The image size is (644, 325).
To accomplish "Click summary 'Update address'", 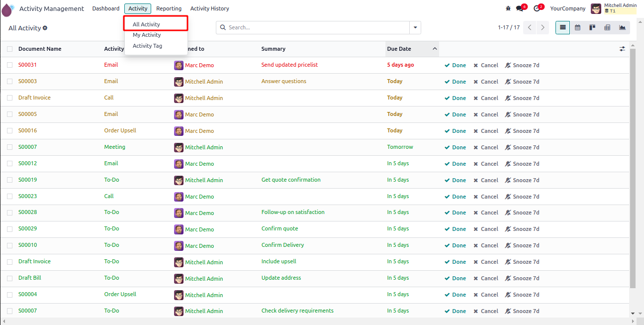I will click(x=281, y=278).
